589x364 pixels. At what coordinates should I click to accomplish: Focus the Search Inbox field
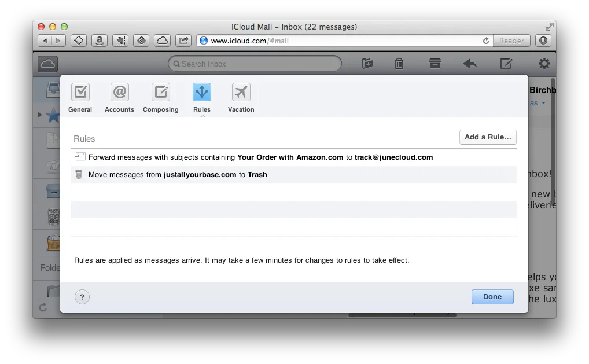coord(255,64)
